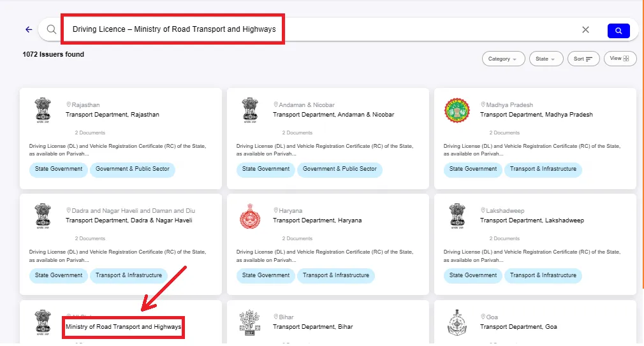Click the Rajasthan emblem logo
The image size is (644, 346).
point(43,110)
